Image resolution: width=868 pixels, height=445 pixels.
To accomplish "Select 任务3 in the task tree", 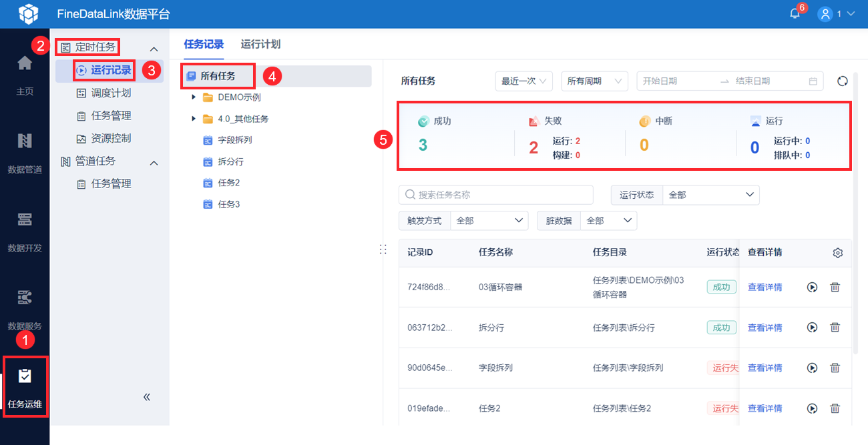I will (x=228, y=204).
